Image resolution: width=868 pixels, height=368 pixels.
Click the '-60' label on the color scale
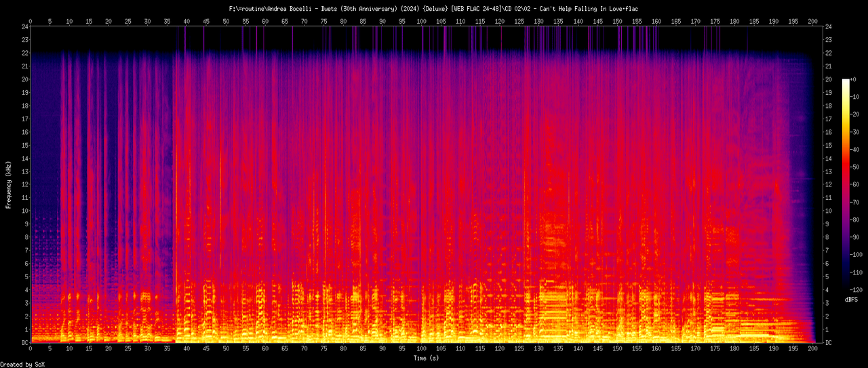tap(854, 184)
